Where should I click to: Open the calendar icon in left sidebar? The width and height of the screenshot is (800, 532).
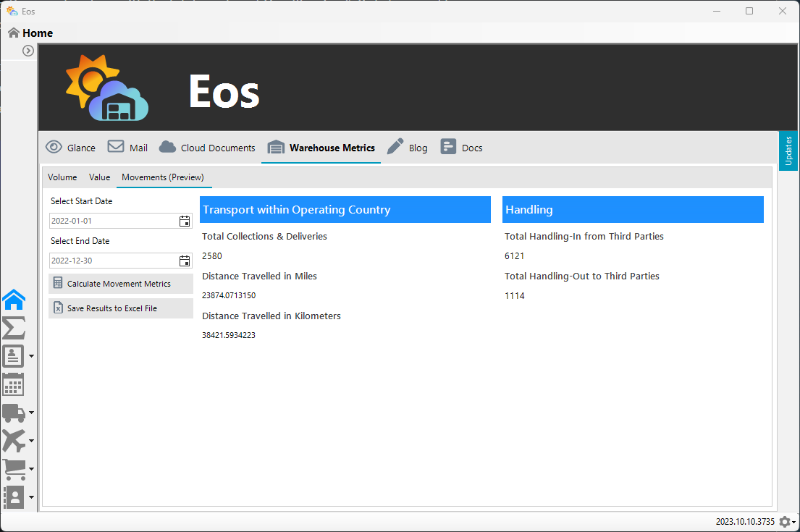click(14, 384)
